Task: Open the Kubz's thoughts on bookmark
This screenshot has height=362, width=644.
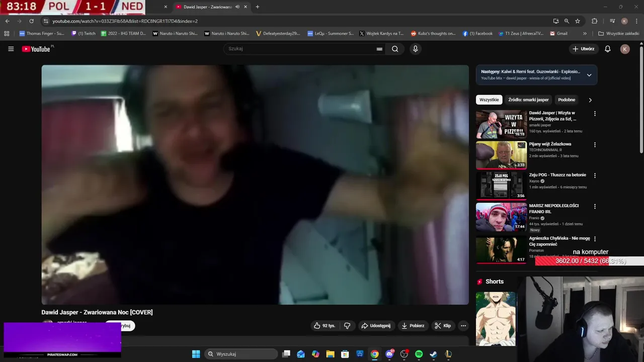Action: click(433, 34)
